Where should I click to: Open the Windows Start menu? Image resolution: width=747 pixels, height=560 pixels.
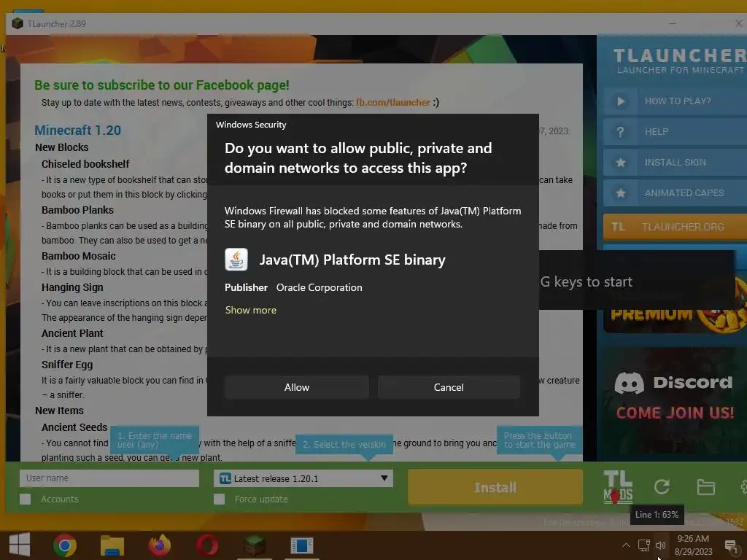[x=20, y=545]
